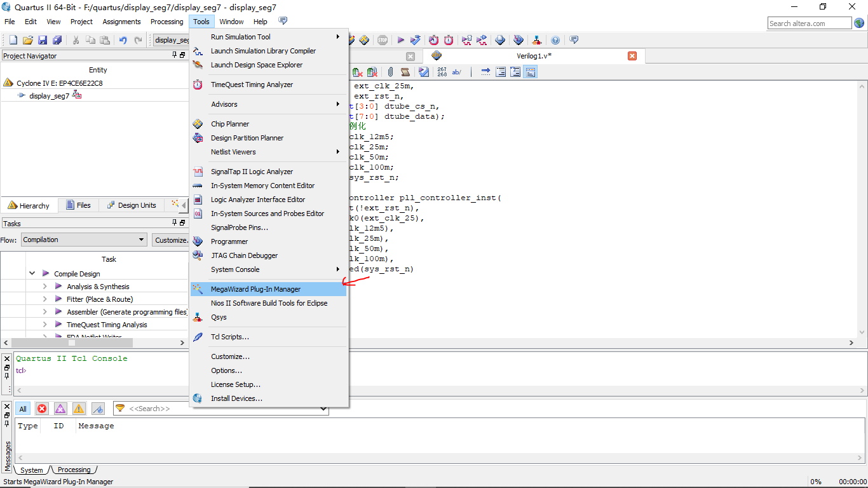The height and width of the screenshot is (488, 868).
Task: Close the Verilog1.v tab
Action: [x=632, y=56]
